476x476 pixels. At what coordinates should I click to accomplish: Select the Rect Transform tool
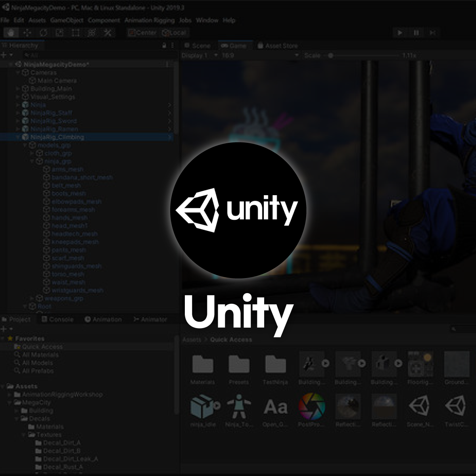pos(76,33)
